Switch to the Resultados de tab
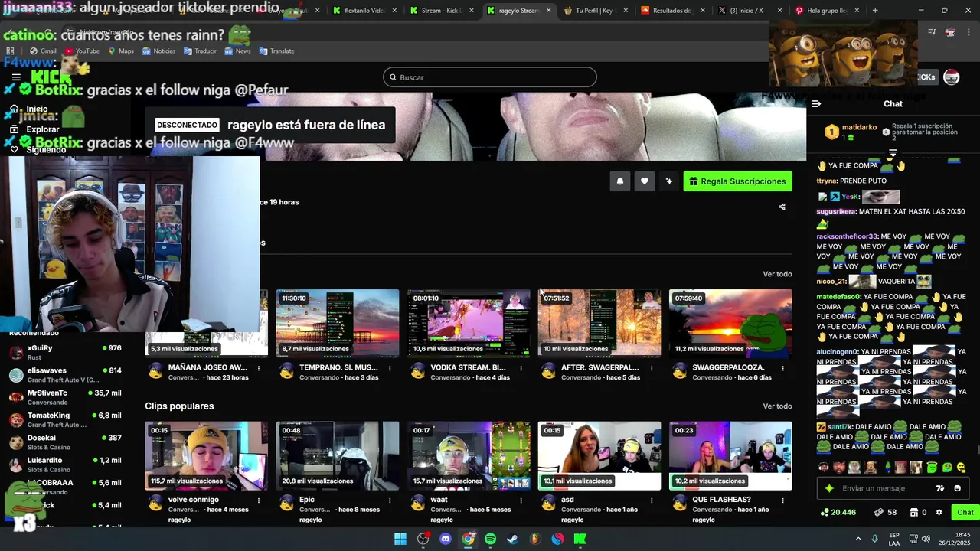Viewport: 980px width, 551px height. [671, 11]
